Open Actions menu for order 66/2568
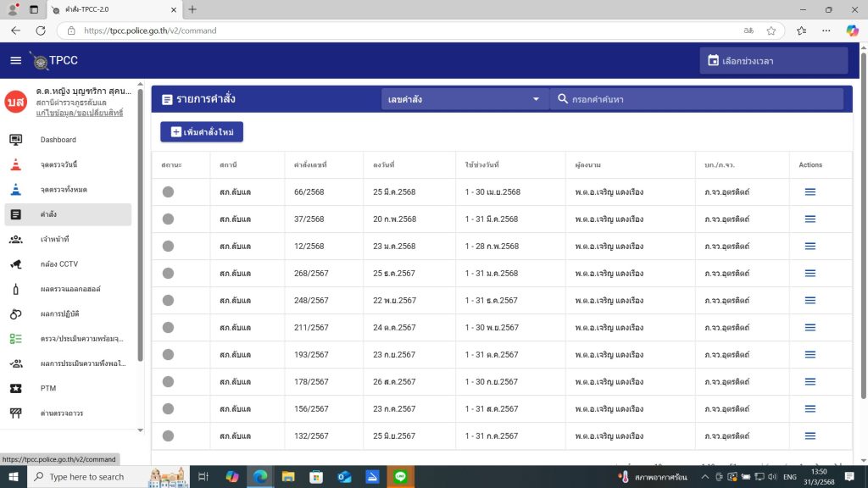Image resolution: width=868 pixels, height=488 pixels. click(810, 192)
